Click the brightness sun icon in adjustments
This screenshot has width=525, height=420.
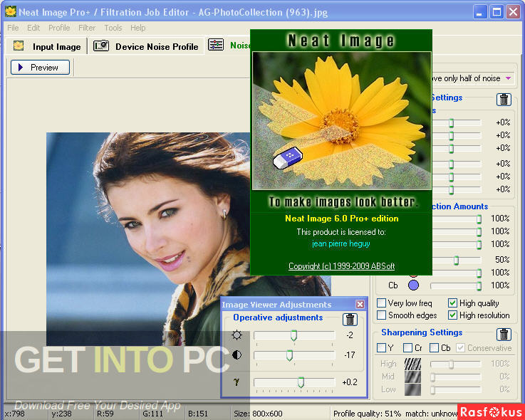[x=236, y=335]
